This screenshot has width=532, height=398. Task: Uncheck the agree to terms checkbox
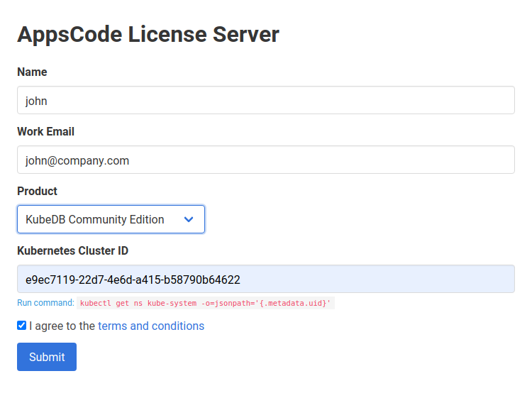[21, 326]
